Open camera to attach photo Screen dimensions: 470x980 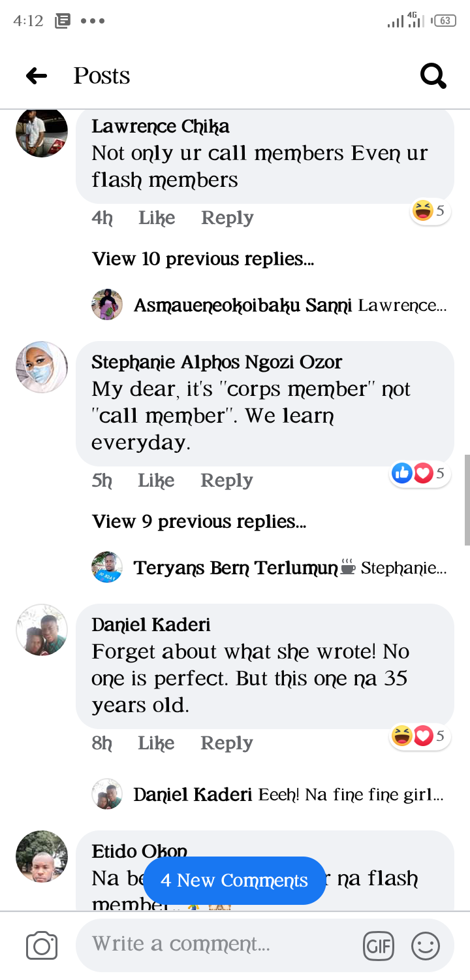click(42, 945)
